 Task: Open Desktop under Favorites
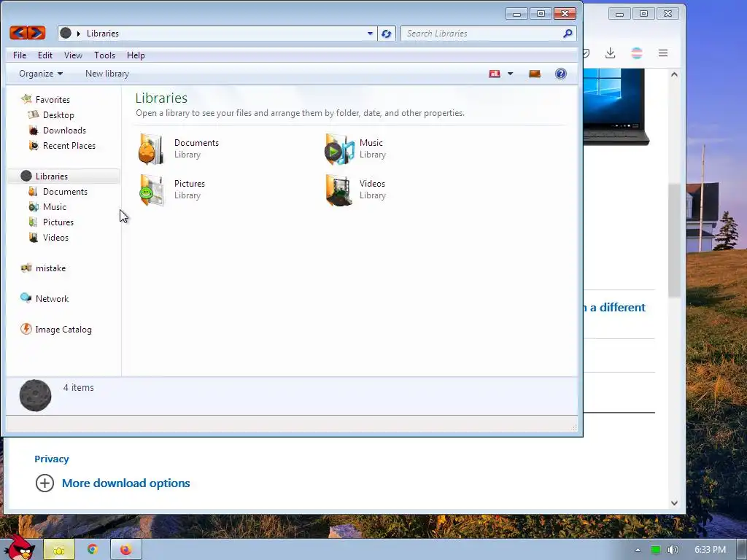click(x=58, y=114)
